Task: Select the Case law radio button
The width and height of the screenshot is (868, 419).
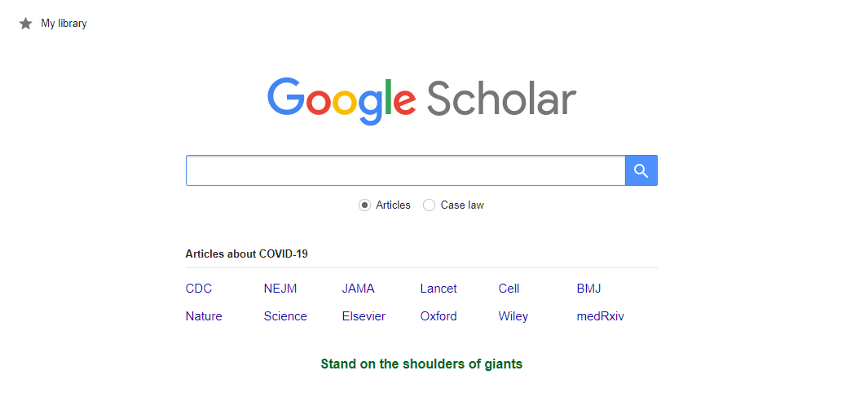Action: (x=429, y=205)
